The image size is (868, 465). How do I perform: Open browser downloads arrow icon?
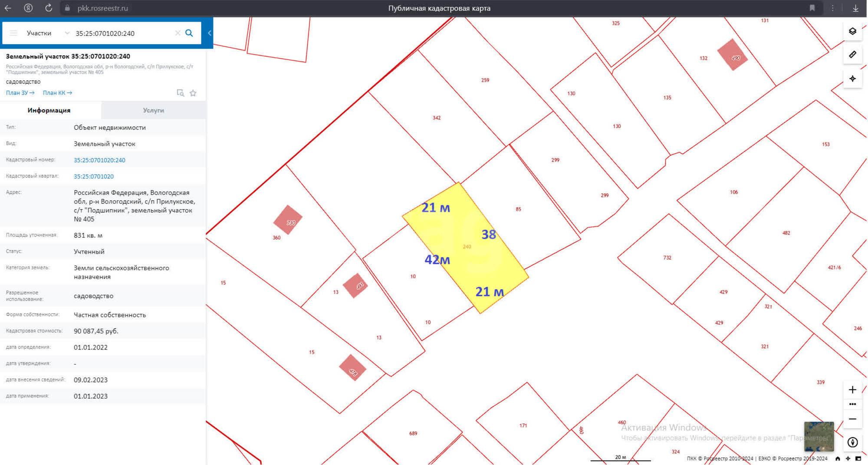[x=855, y=8]
